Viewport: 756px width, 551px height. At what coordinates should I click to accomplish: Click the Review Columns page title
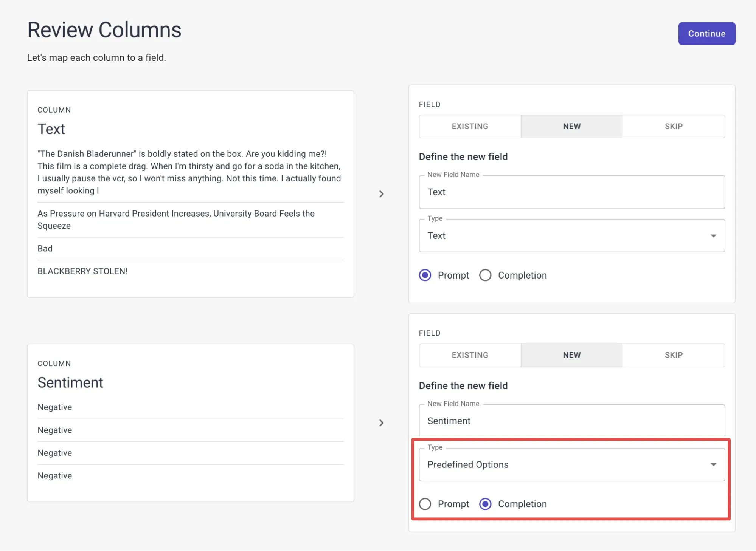coord(104,30)
